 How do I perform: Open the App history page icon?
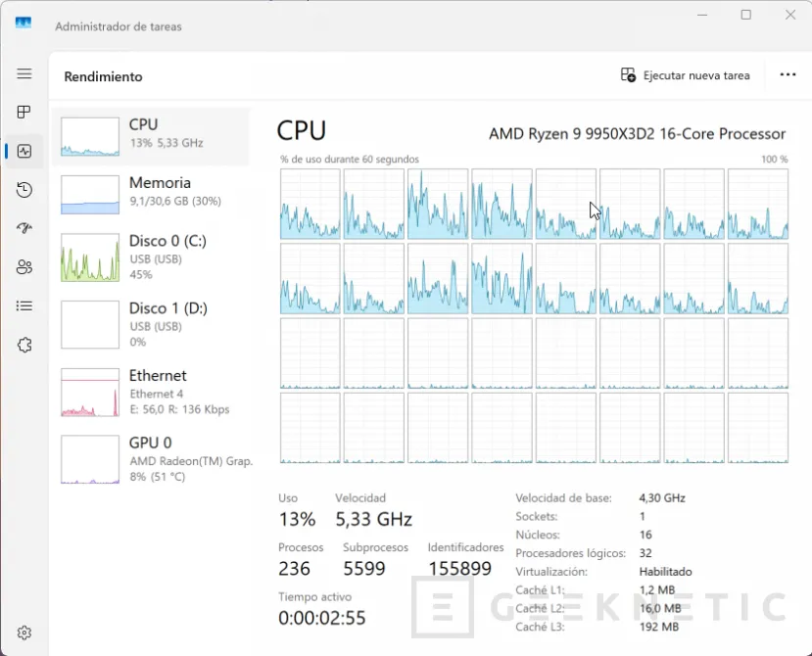pyautogui.click(x=24, y=190)
